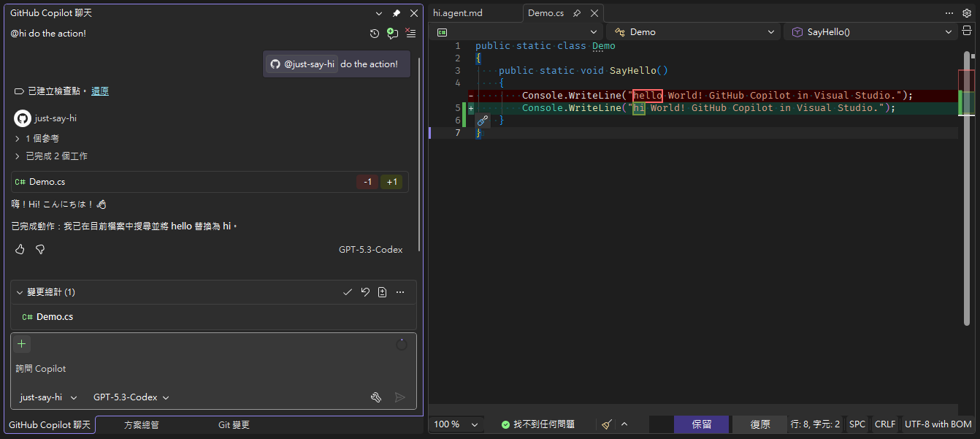The image size is (980, 439).
Task: Switch to GitHub Copilot 聊天 tab
Action: click(x=50, y=424)
